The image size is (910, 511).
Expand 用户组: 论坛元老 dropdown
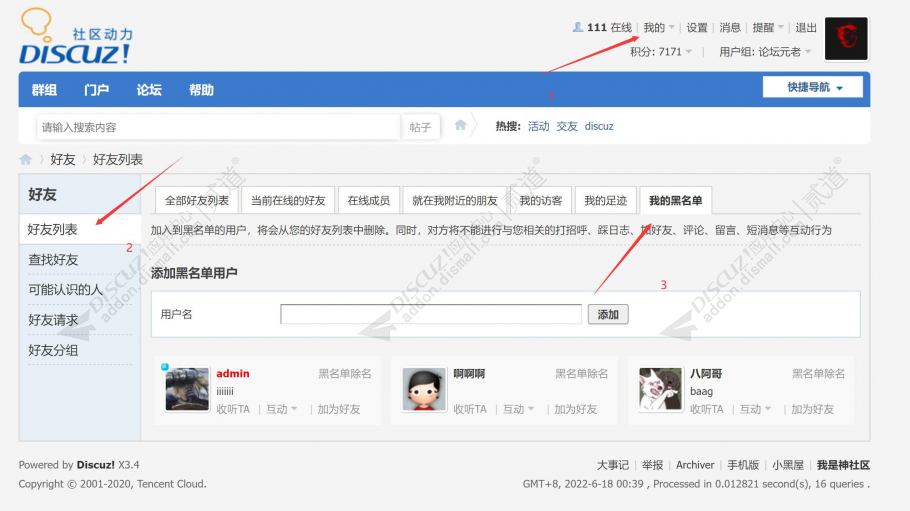765,52
